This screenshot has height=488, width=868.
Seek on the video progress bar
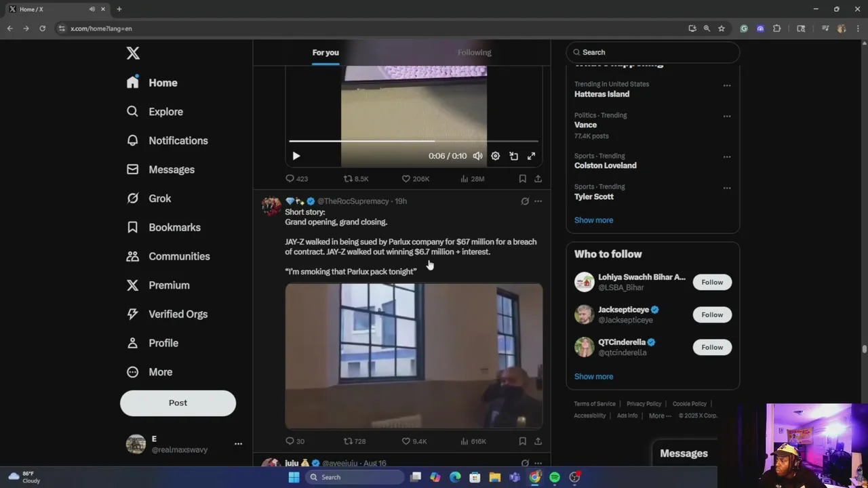[x=414, y=141]
